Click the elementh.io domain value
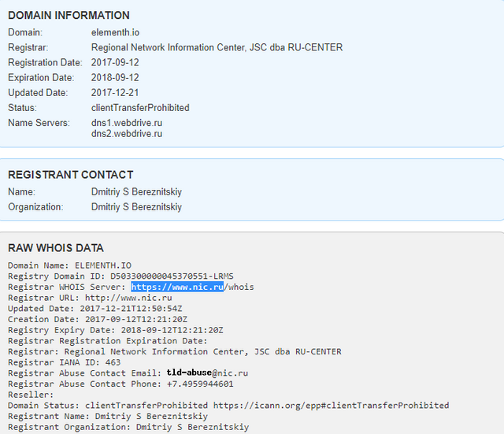Image resolution: width=504 pixels, height=434 pixels. click(117, 32)
